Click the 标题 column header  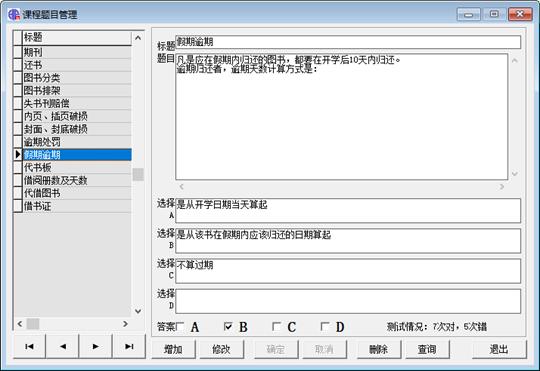(x=77, y=38)
